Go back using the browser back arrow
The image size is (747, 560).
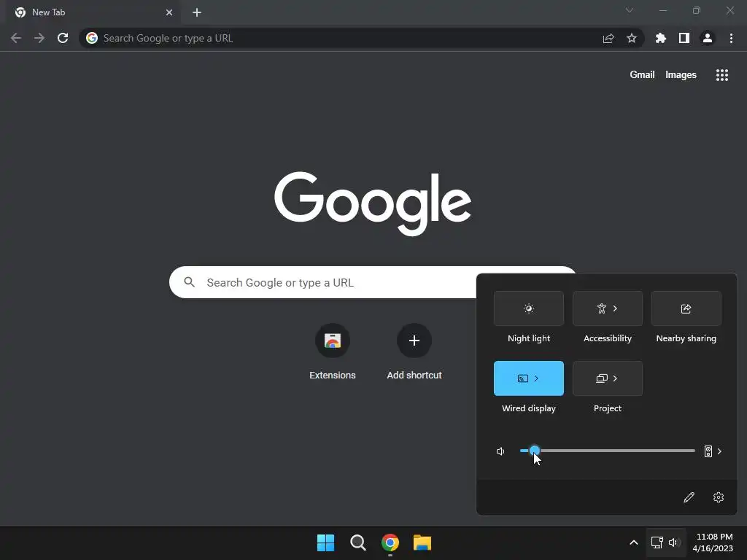(x=16, y=38)
